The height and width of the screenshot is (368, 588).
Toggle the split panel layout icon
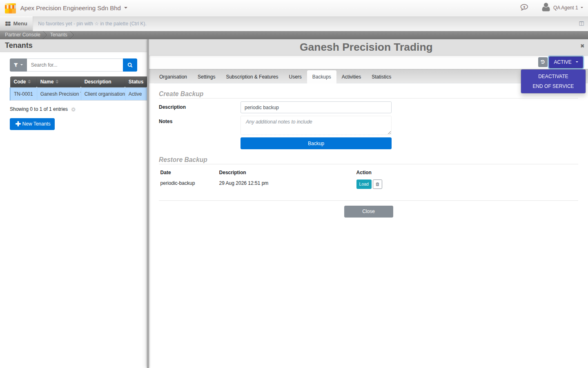pyautogui.click(x=581, y=24)
